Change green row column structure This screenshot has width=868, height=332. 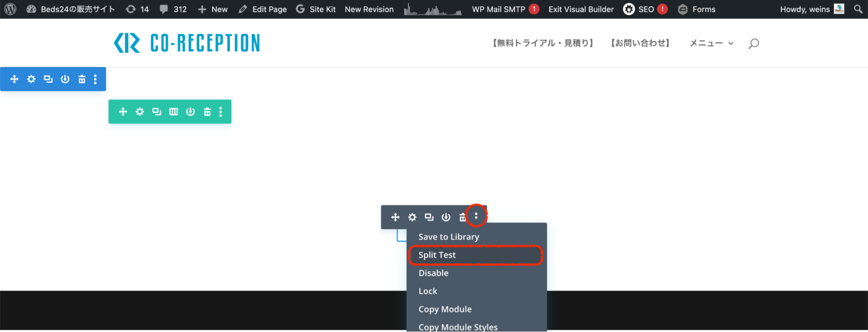click(x=174, y=112)
